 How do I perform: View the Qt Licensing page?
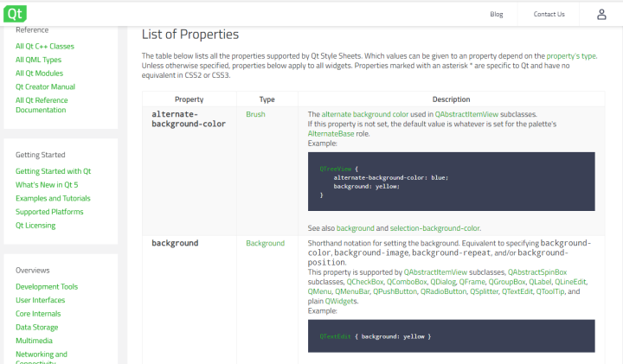click(x=35, y=226)
